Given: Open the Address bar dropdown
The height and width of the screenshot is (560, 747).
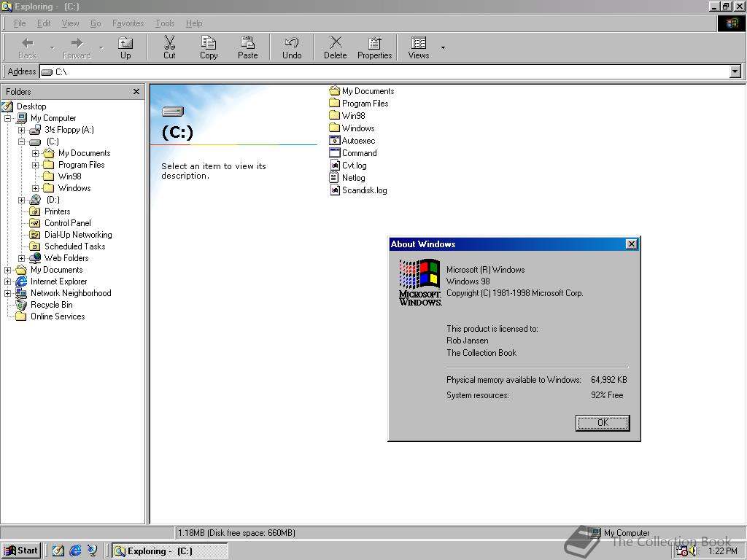Looking at the screenshot, I should tap(735, 72).
